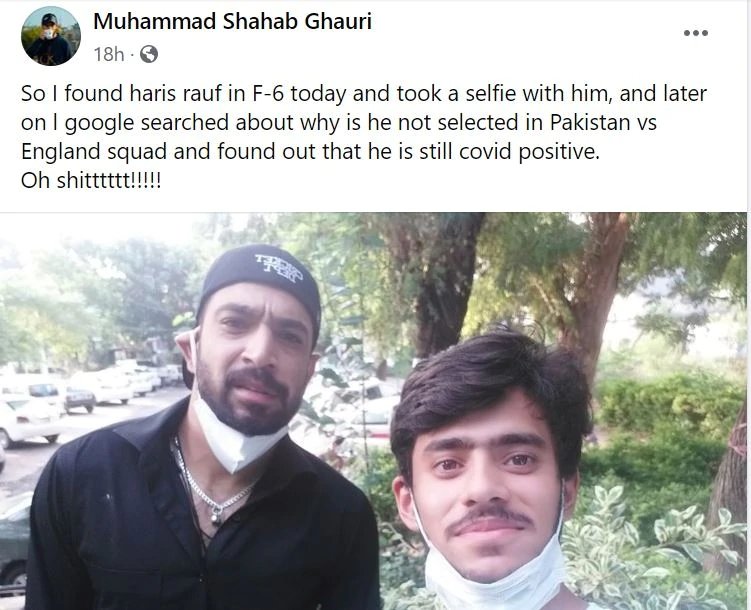Open the attached selfie photo

point(373,411)
